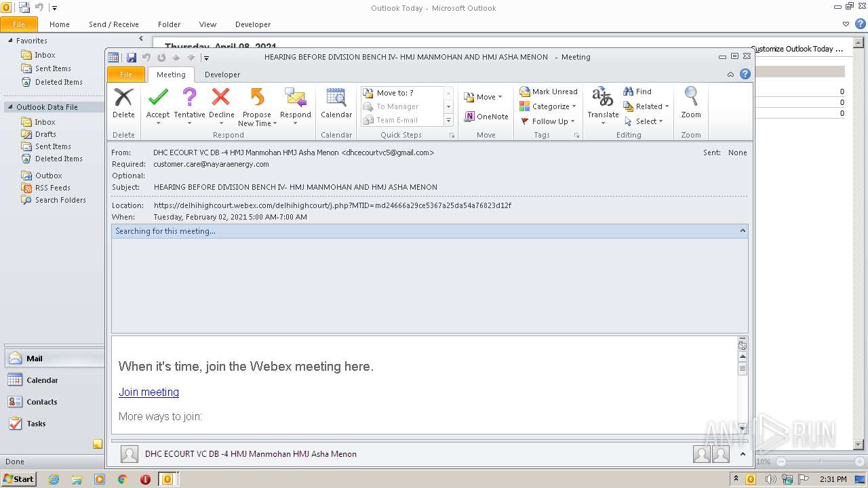The width and height of the screenshot is (868, 488).
Task: Open Home tab in main Outlook
Action: (x=60, y=24)
